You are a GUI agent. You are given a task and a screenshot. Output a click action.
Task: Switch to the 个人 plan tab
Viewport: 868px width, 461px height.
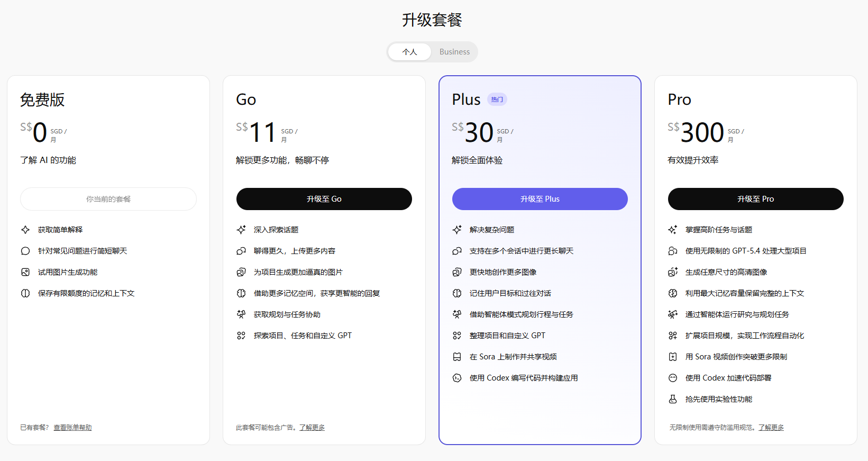tap(409, 52)
